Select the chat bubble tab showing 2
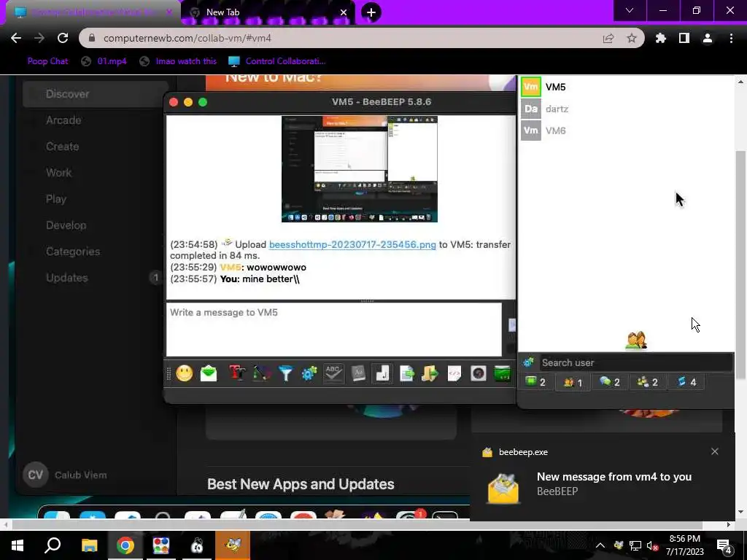 [x=610, y=382]
